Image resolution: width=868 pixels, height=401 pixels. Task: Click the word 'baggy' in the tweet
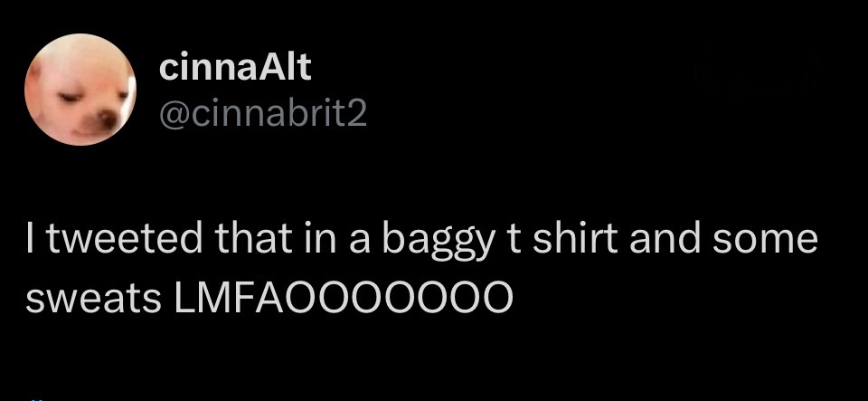(438, 242)
